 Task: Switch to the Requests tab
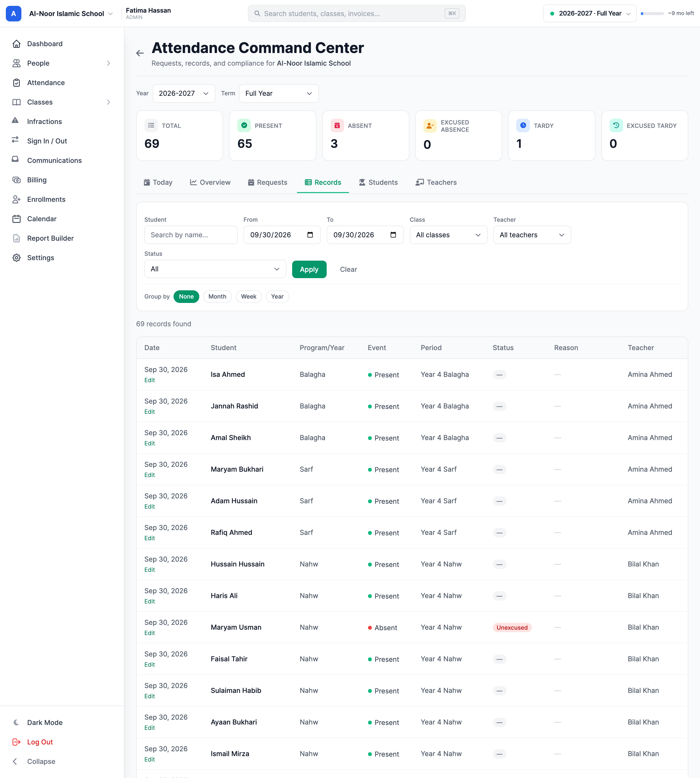point(267,182)
